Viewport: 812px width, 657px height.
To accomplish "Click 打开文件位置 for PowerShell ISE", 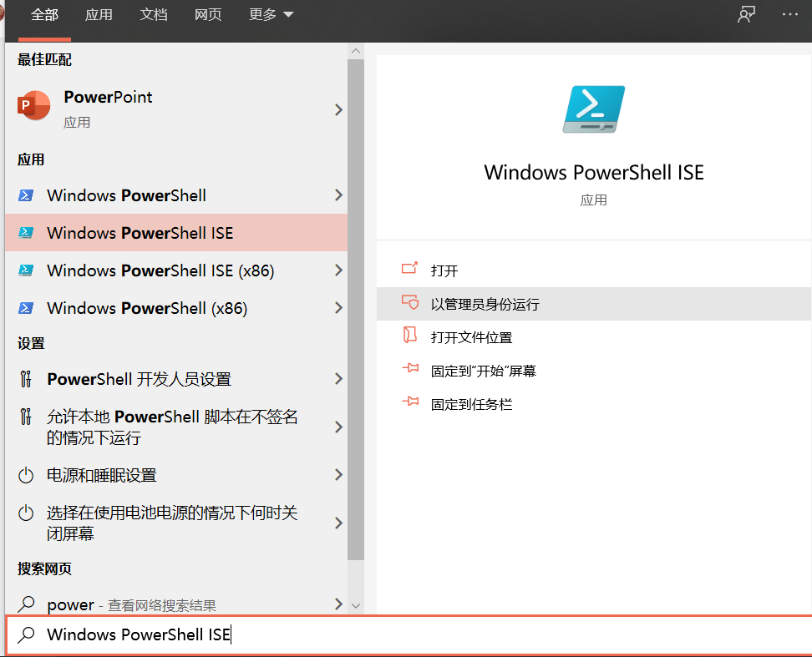I will [467, 336].
